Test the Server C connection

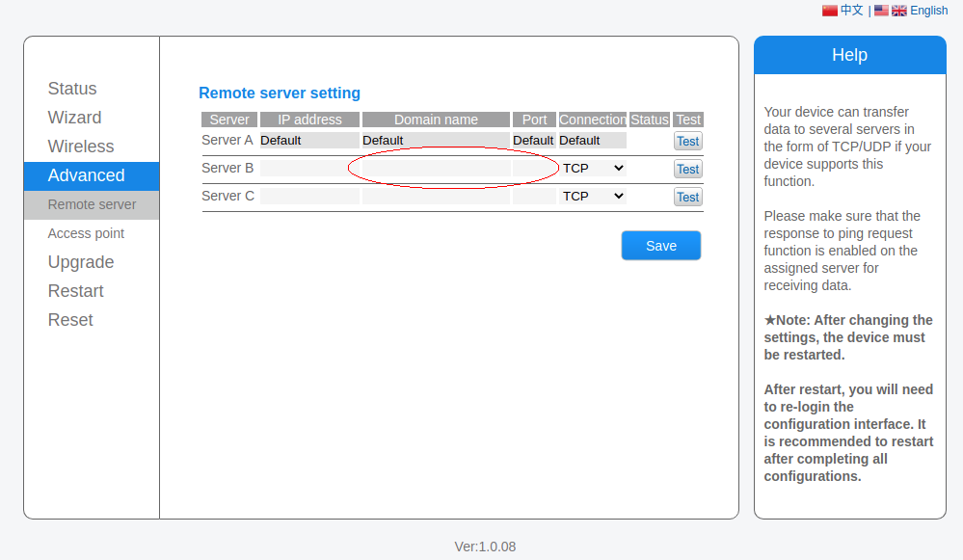pyautogui.click(x=687, y=197)
